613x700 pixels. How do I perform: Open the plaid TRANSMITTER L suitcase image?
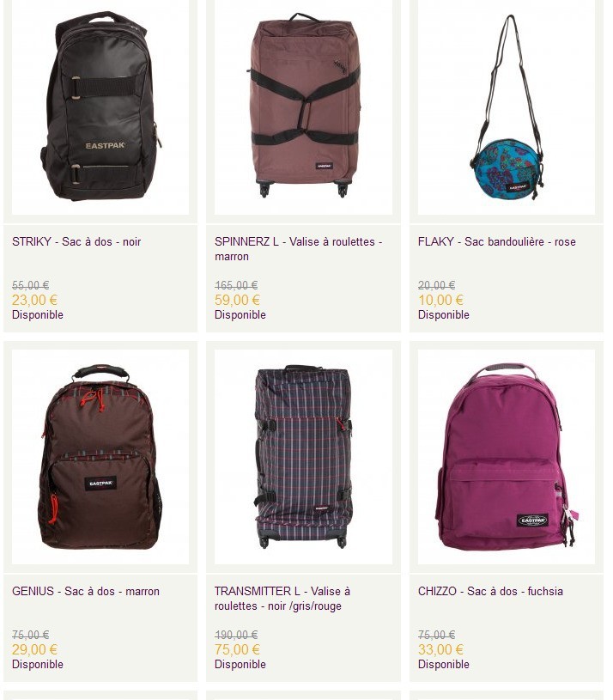coord(303,457)
